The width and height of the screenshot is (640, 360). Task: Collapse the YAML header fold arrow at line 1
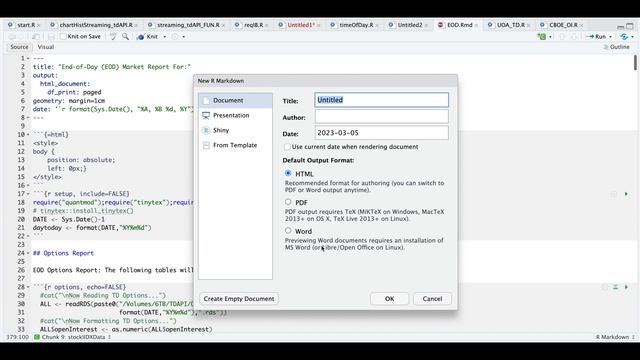28,59
